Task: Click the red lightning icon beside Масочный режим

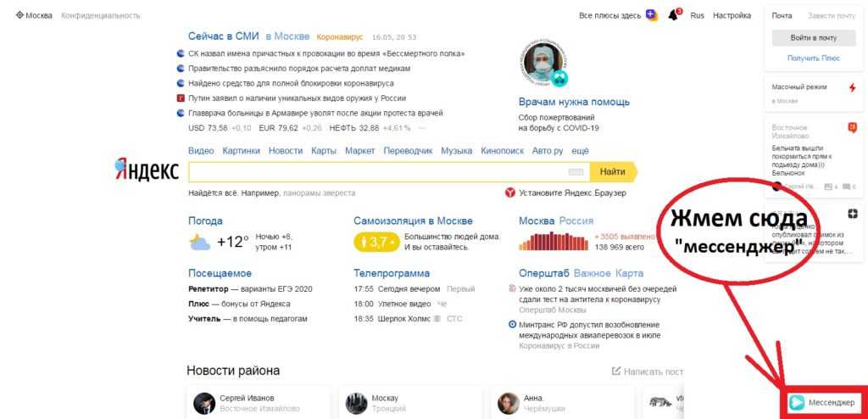Action: point(852,87)
